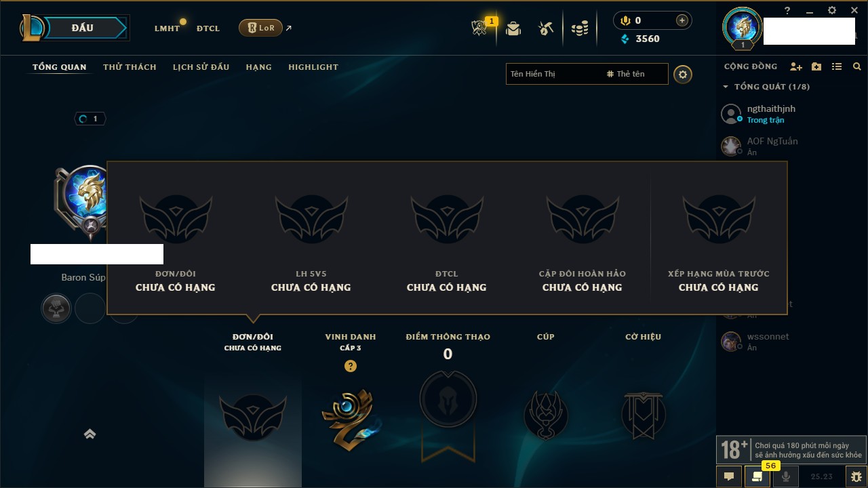This screenshot has height=488, width=868.
Task: Open profile settings gear next to search
Action: point(683,74)
